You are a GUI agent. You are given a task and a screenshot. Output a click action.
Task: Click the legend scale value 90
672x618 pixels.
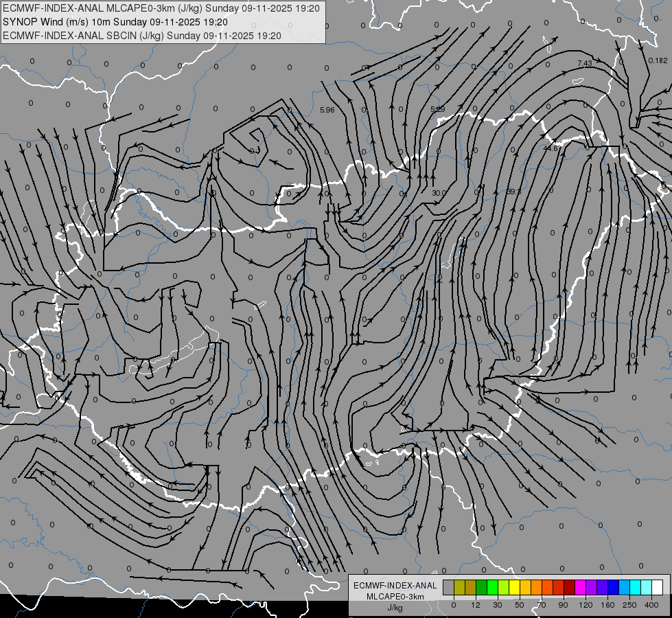point(563,605)
